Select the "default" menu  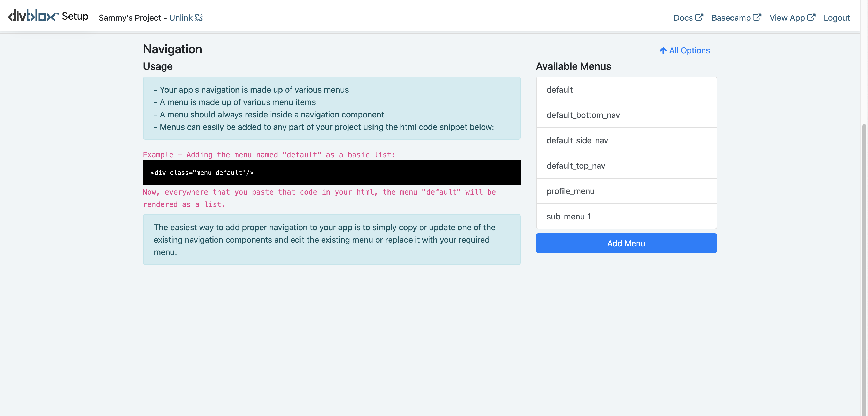pyautogui.click(x=626, y=90)
